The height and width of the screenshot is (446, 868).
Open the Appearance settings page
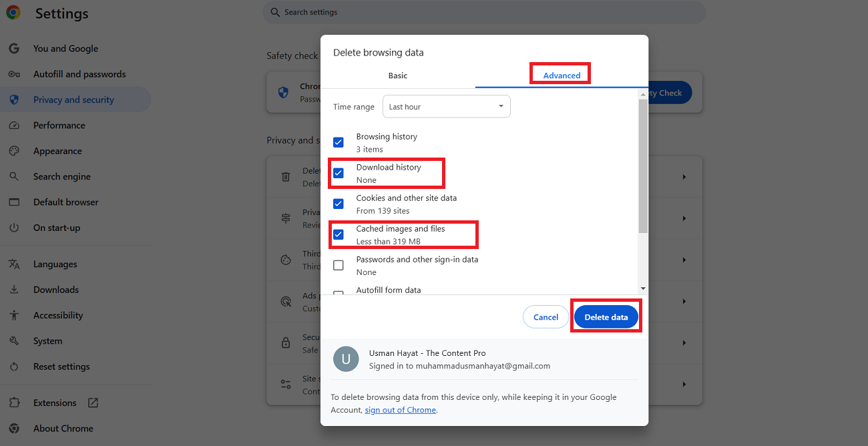57,151
